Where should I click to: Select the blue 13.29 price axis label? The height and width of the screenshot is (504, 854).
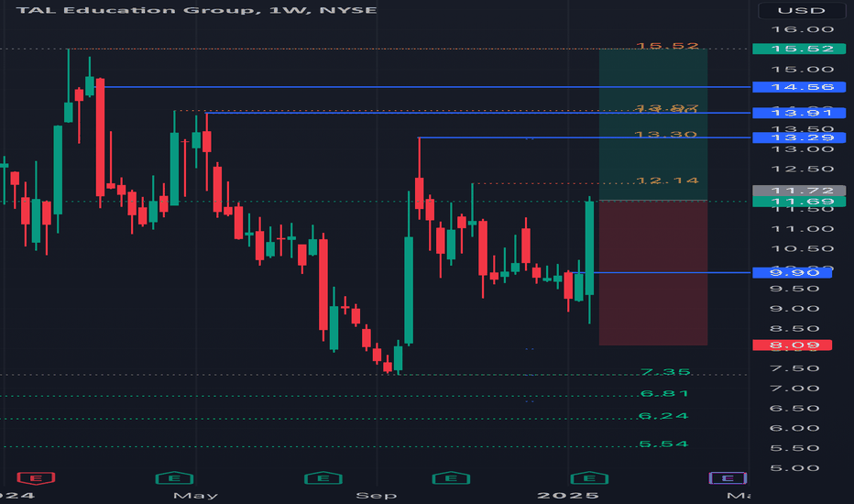point(799,137)
